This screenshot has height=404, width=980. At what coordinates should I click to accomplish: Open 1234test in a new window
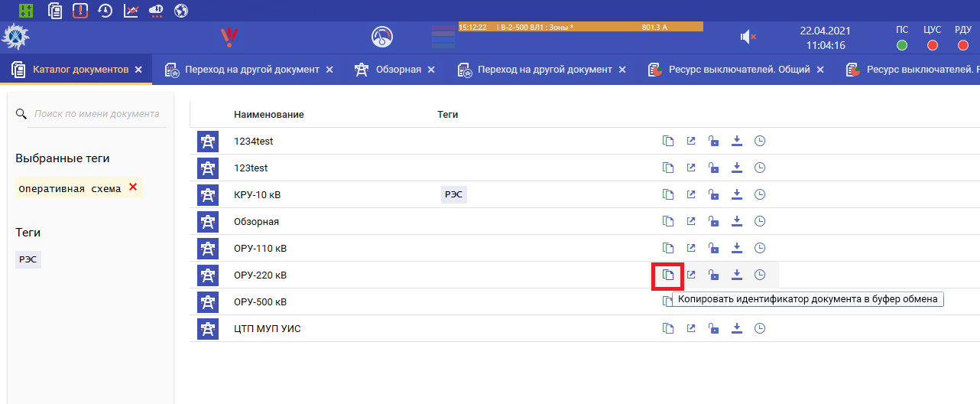tap(691, 141)
